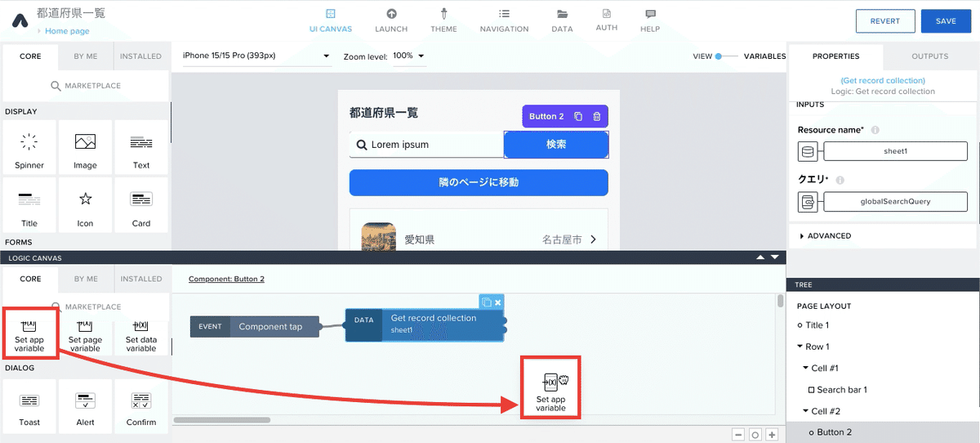
Task: Collapse Row 1 in the tree
Action: pos(800,347)
